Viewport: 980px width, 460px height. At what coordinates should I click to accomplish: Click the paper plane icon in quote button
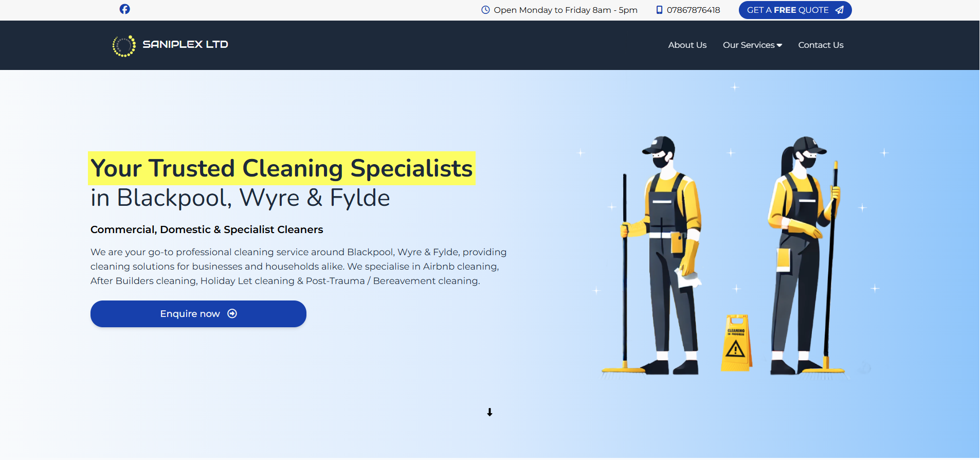[839, 10]
